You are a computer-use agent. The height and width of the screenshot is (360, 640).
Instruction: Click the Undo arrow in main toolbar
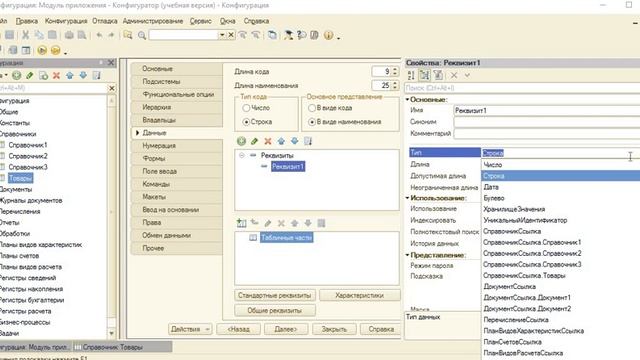click(99, 36)
